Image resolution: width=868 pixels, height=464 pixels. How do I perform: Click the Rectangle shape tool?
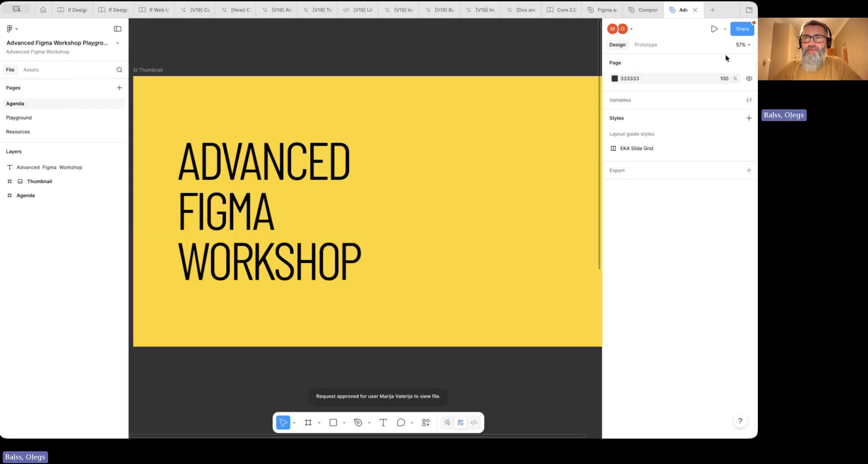(x=333, y=423)
